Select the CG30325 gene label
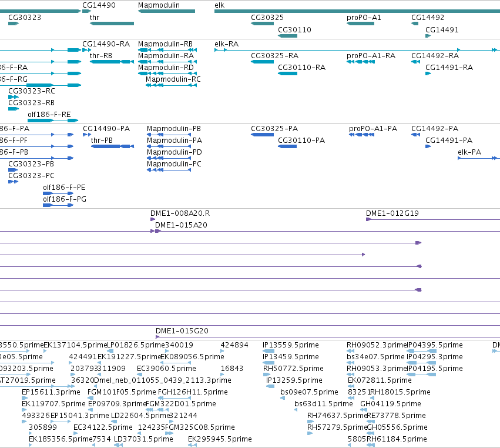 click(267, 17)
